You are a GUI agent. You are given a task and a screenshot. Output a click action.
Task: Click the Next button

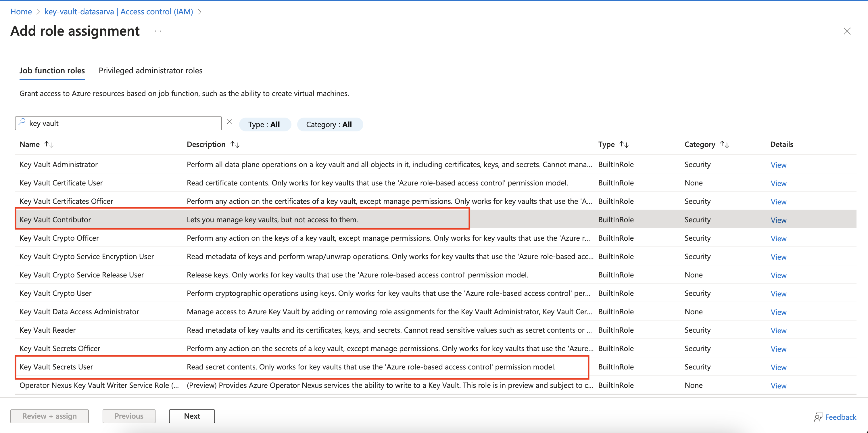point(192,416)
